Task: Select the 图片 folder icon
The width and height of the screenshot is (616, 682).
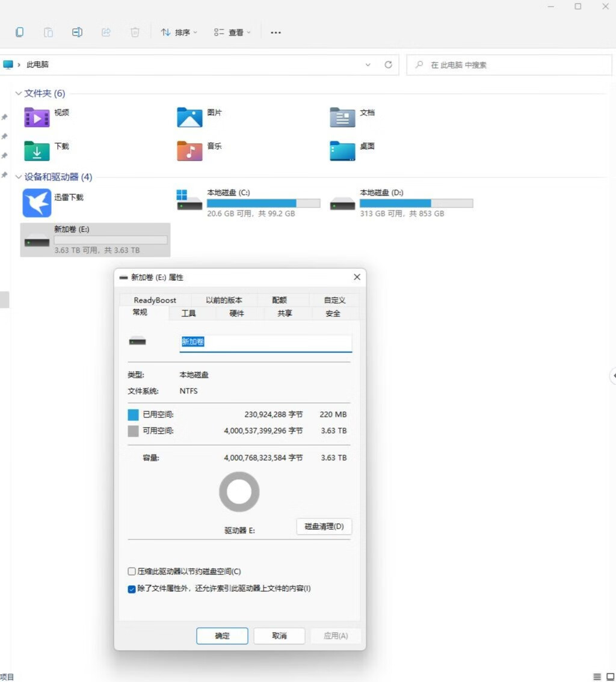Action: (189, 117)
